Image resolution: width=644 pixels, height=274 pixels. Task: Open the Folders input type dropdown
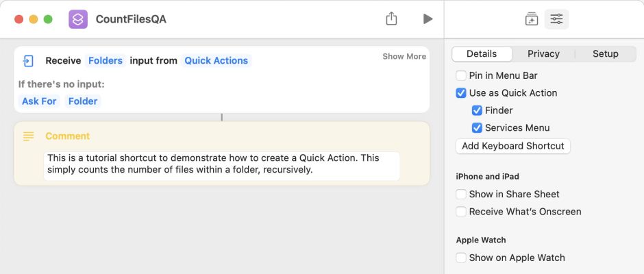click(x=105, y=61)
